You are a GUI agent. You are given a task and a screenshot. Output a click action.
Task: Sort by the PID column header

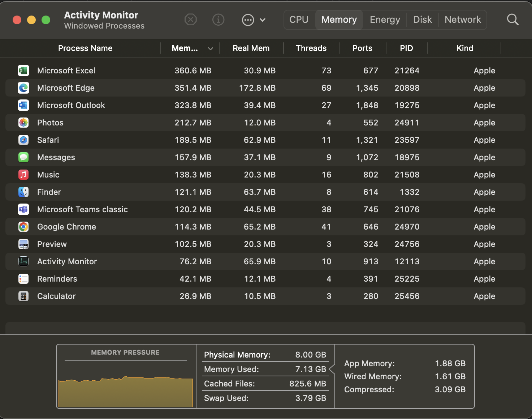click(406, 48)
